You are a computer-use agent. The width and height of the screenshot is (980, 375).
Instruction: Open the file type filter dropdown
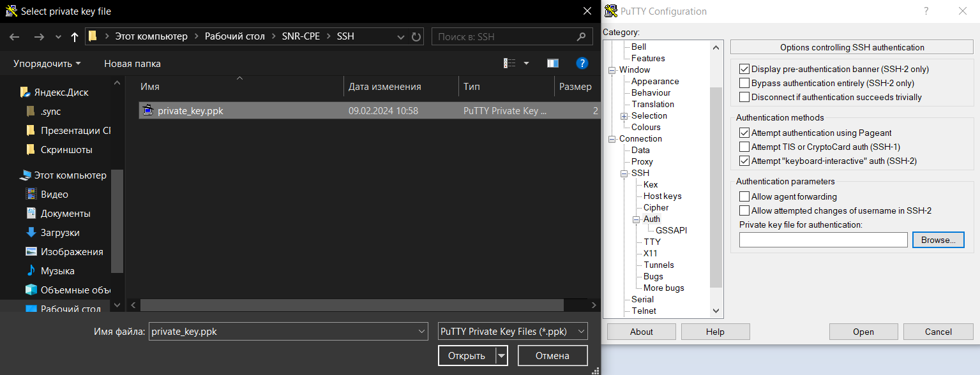click(x=513, y=331)
